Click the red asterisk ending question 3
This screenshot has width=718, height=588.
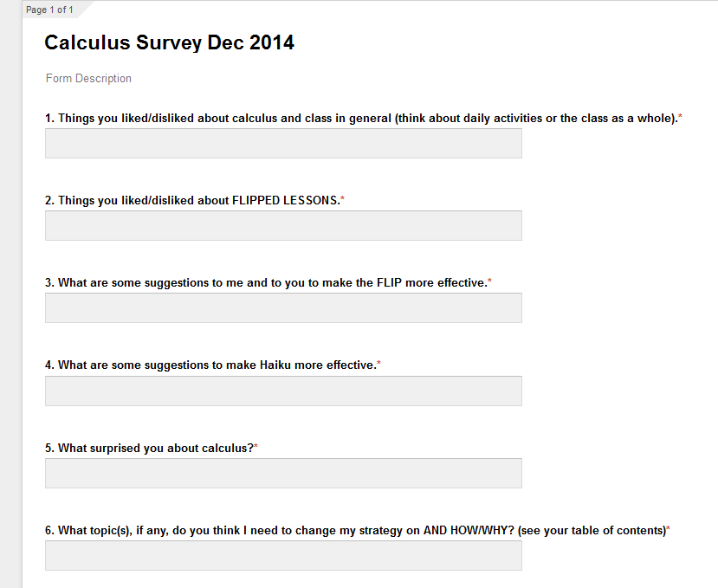coord(489,281)
